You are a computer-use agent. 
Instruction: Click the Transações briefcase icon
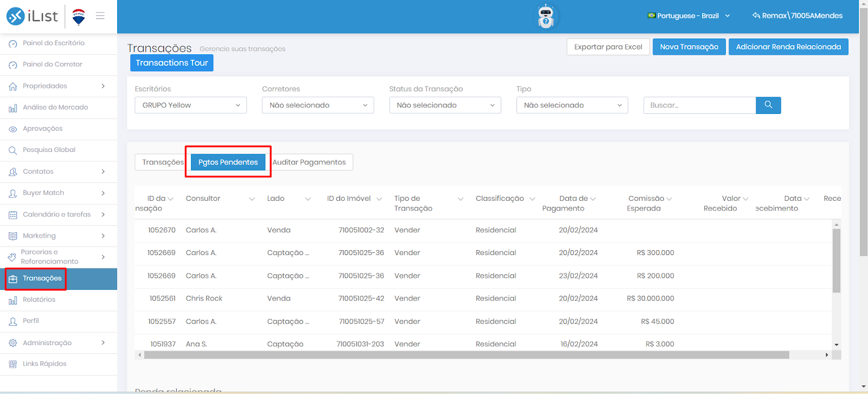(x=13, y=279)
